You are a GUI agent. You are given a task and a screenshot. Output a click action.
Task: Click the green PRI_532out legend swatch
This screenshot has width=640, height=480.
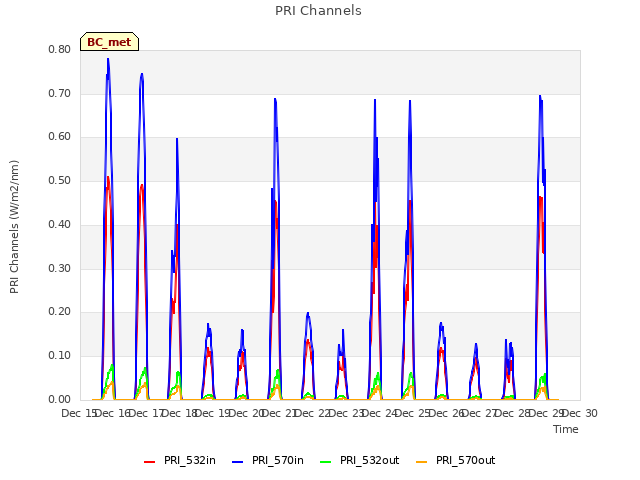point(326,462)
